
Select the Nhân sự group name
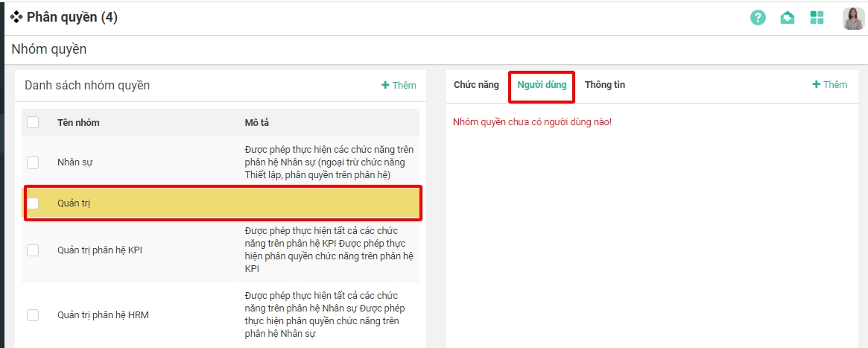click(75, 162)
